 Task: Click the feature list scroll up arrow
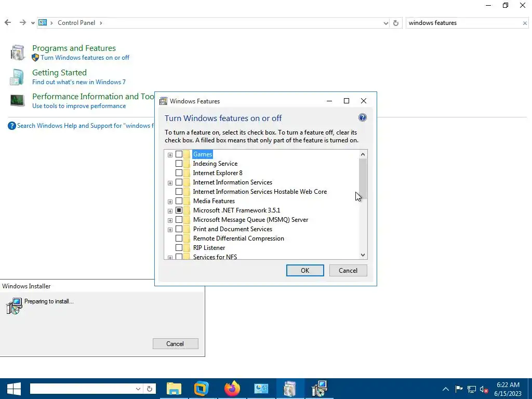[363, 154]
